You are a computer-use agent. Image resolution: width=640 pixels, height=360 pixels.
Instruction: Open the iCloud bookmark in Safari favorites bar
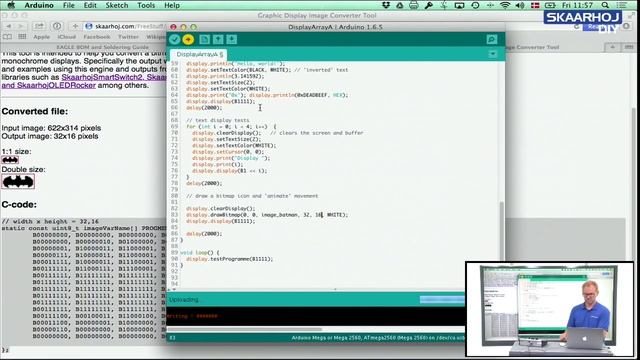(x=67, y=37)
